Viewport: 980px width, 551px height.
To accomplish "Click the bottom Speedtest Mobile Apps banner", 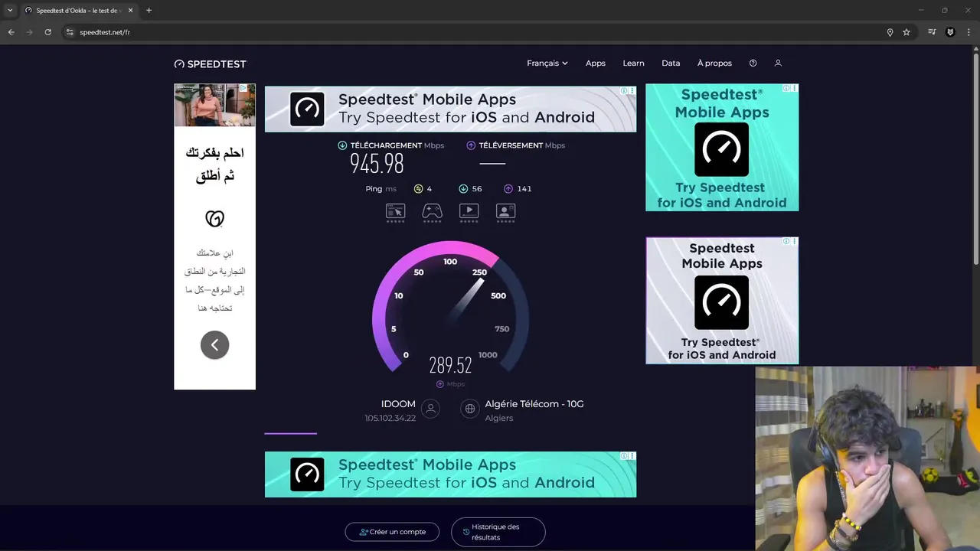I will (x=450, y=474).
